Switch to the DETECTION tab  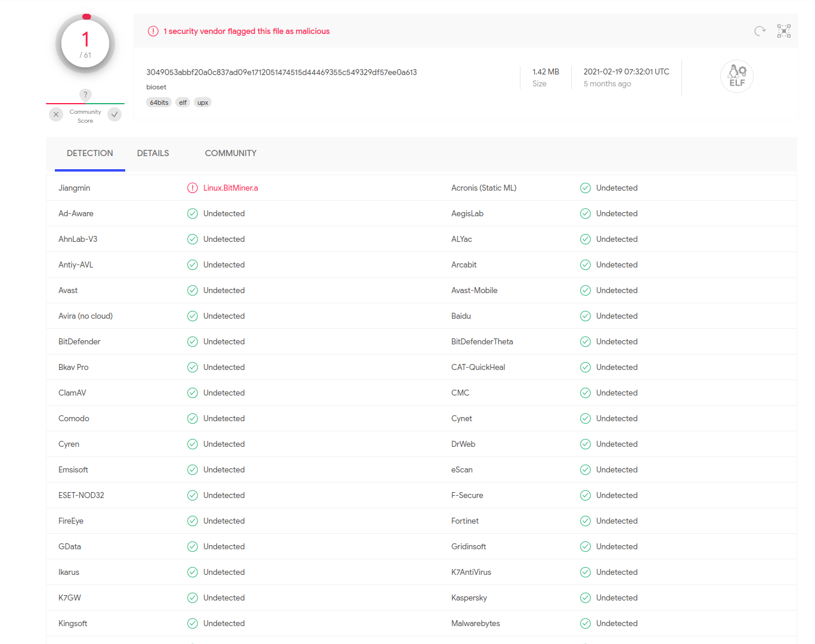(90, 153)
